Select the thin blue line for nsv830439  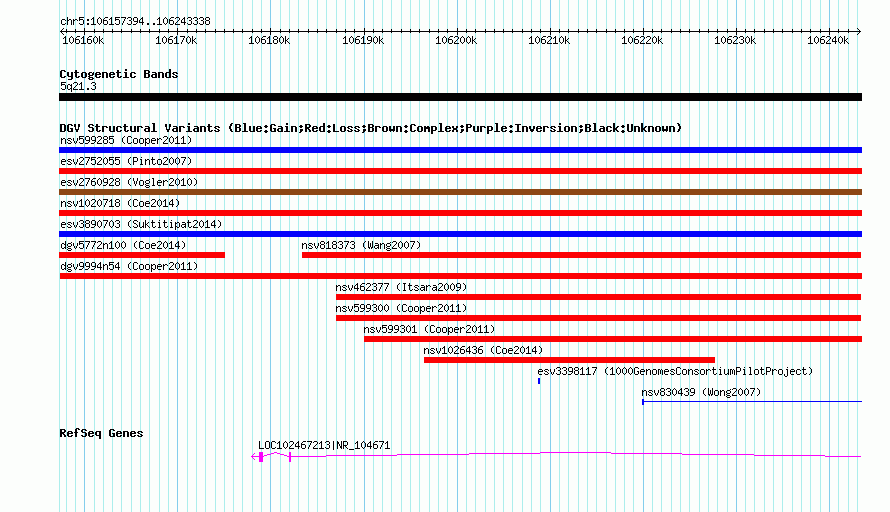pyautogui.click(x=752, y=402)
